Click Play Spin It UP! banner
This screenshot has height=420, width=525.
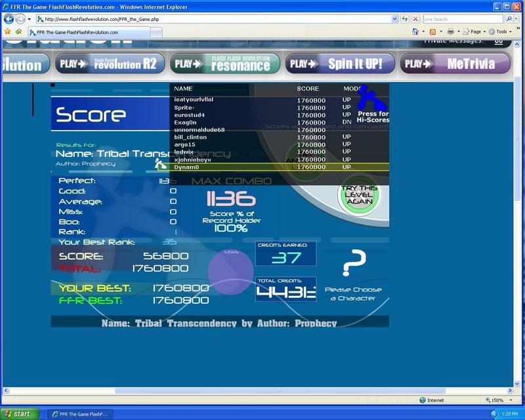[342, 64]
